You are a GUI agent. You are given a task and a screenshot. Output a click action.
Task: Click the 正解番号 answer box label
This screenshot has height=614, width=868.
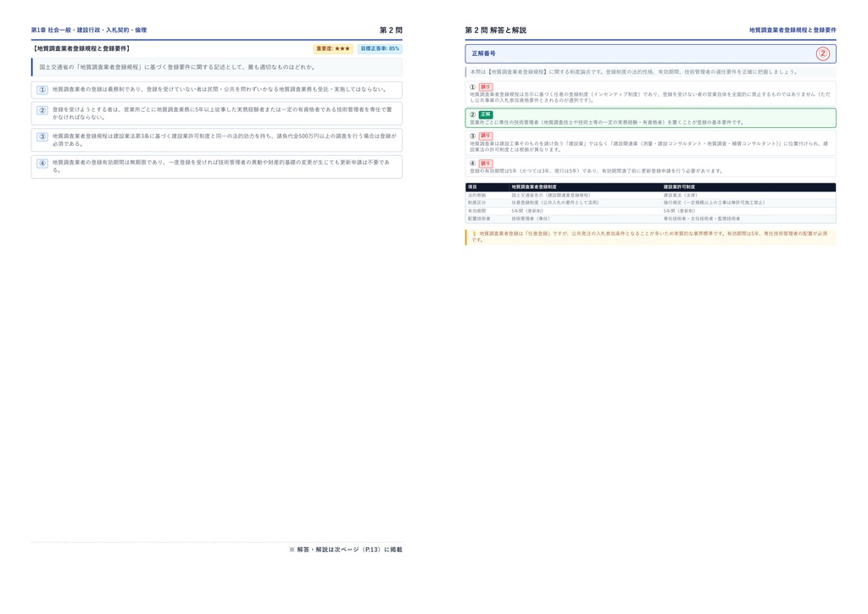coord(484,53)
